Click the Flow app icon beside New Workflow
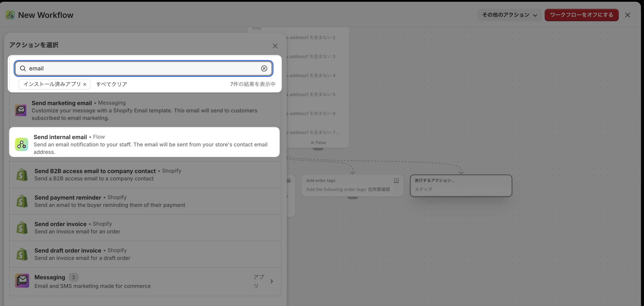The image size is (644, 306). (x=10, y=15)
